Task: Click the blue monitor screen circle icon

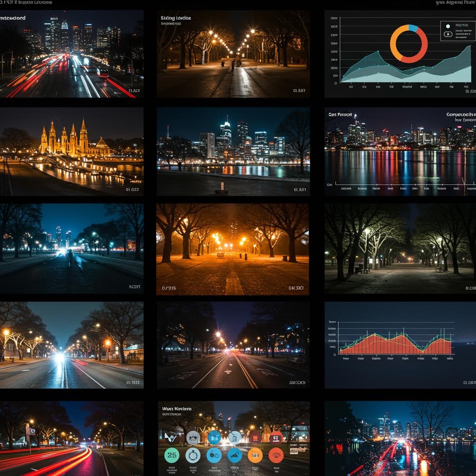Action: (x=214, y=437)
